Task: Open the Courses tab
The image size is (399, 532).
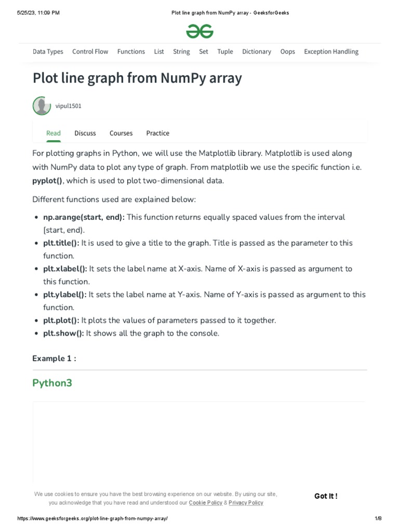Action: click(x=121, y=133)
